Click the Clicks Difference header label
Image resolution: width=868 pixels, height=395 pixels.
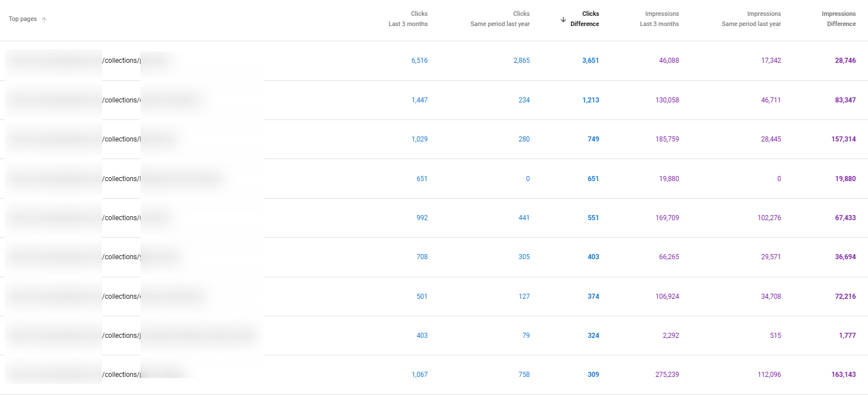point(585,19)
